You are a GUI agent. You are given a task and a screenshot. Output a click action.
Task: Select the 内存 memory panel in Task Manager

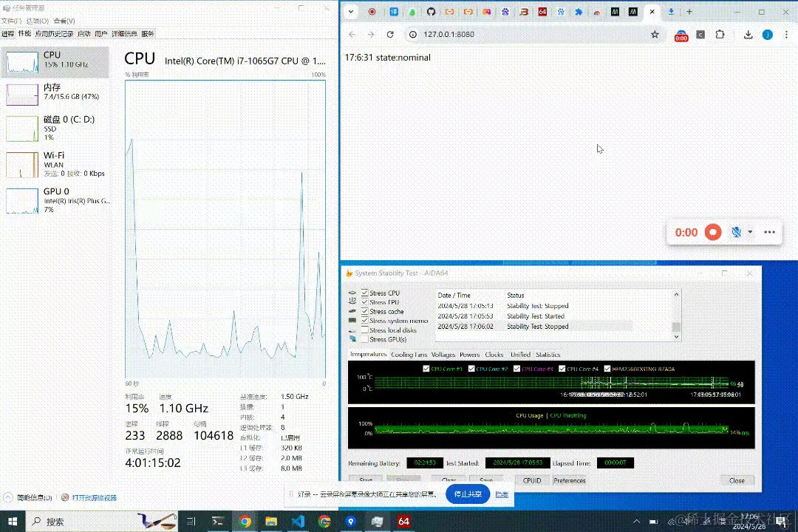pos(55,94)
